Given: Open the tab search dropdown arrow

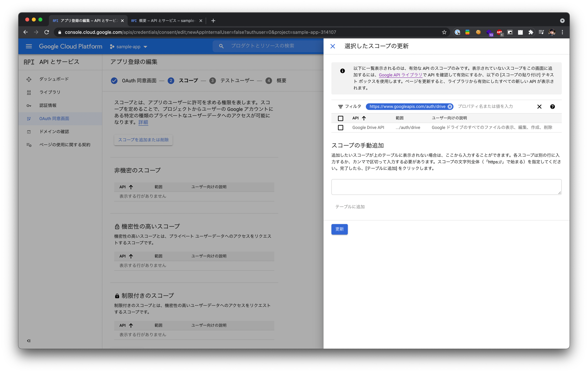Looking at the screenshot, I should click(562, 21).
